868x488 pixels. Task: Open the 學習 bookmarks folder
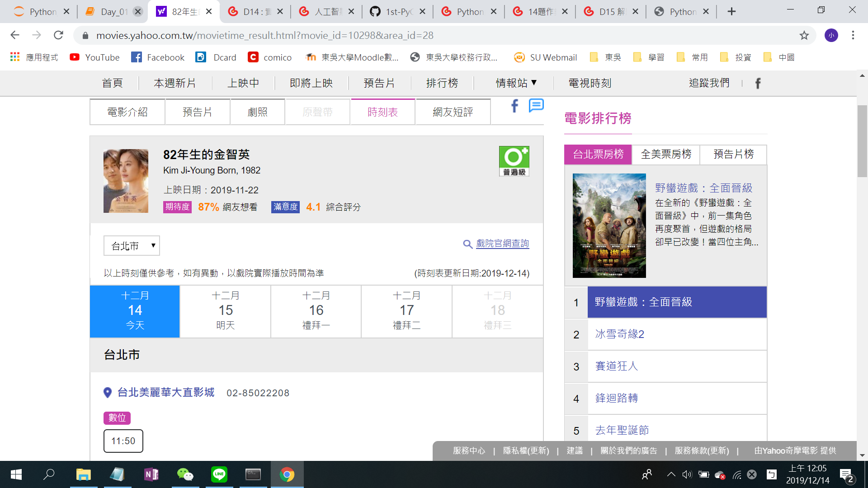[x=649, y=57]
